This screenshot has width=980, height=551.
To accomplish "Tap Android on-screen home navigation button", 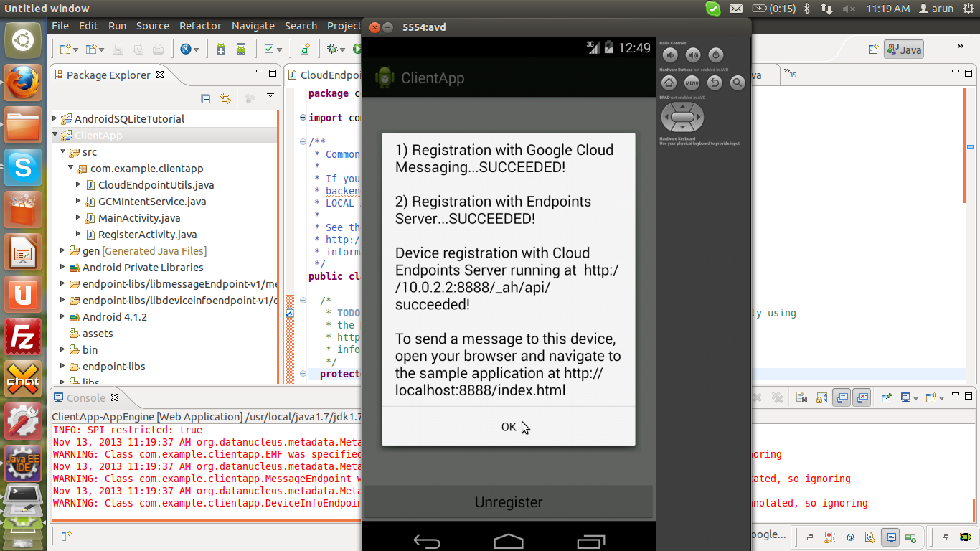I will 509,541.
